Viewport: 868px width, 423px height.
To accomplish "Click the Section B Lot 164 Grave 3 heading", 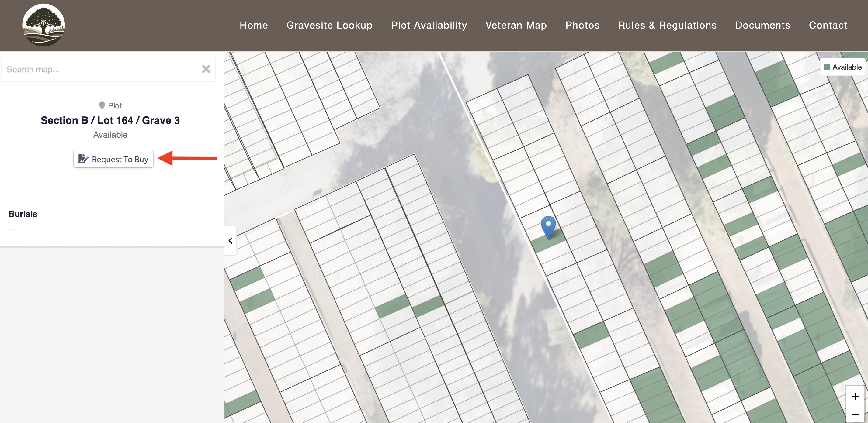I will click(x=110, y=120).
